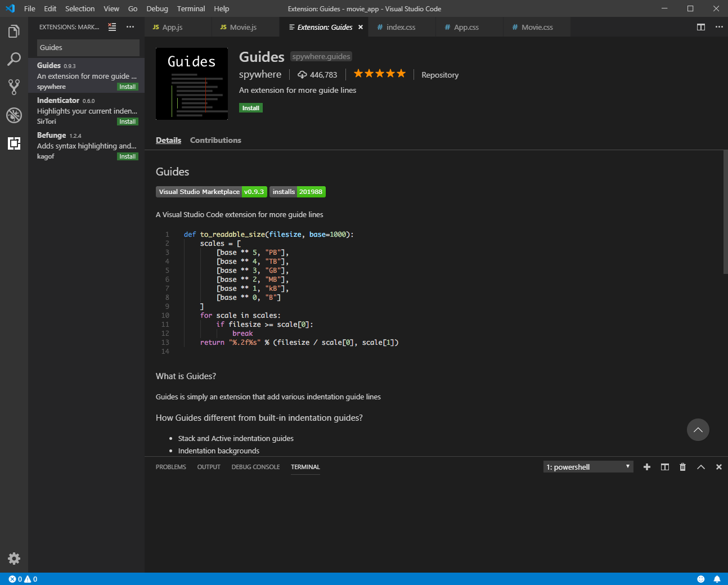This screenshot has height=585, width=728.
Task: Click the scroll-to-top round button
Action: click(698, 430)
